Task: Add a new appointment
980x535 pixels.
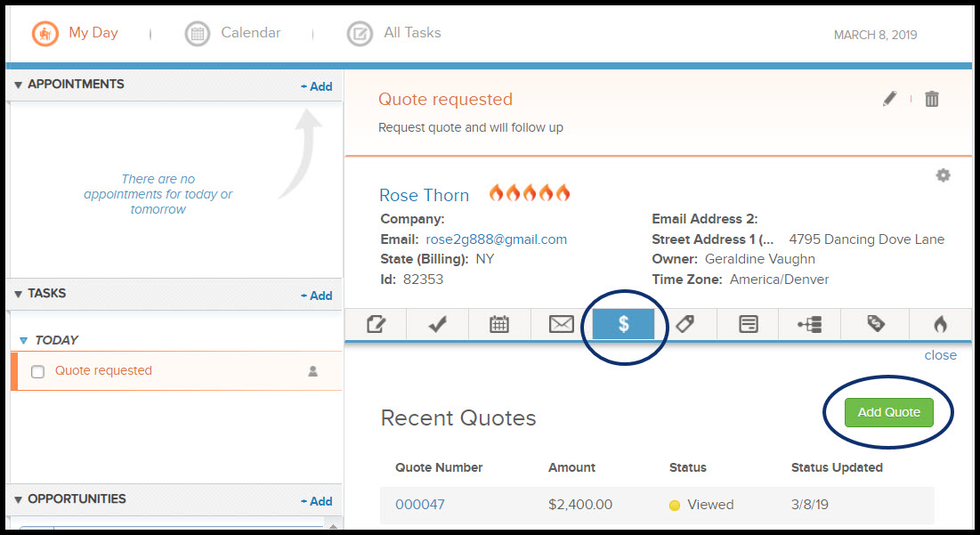Action: pyautogui.click(x=317, y=87)
